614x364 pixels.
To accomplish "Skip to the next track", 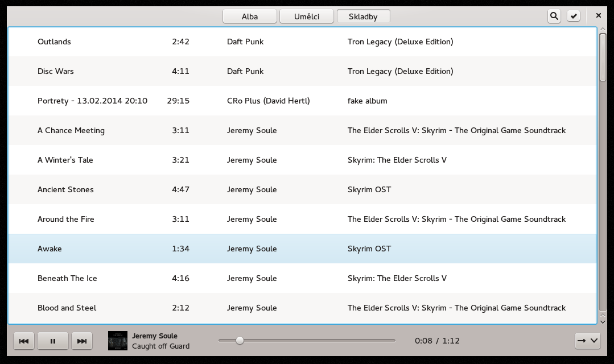I will (x=82, y=341).
